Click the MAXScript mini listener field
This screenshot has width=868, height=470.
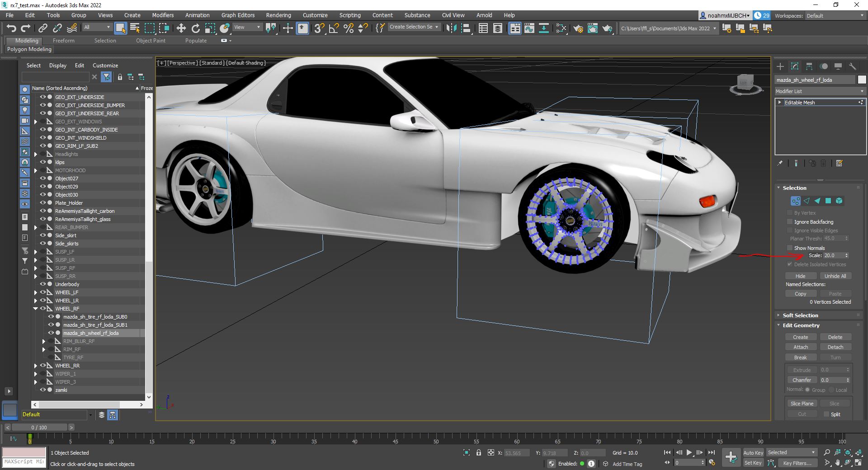click(24, 462)
